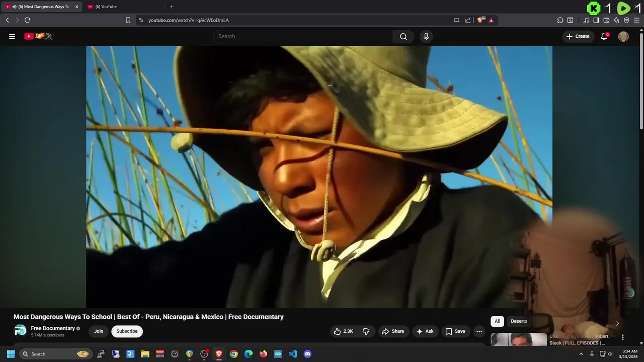The image size is (644, 362).
Task: Click the Join button
Action: point(99,331)
